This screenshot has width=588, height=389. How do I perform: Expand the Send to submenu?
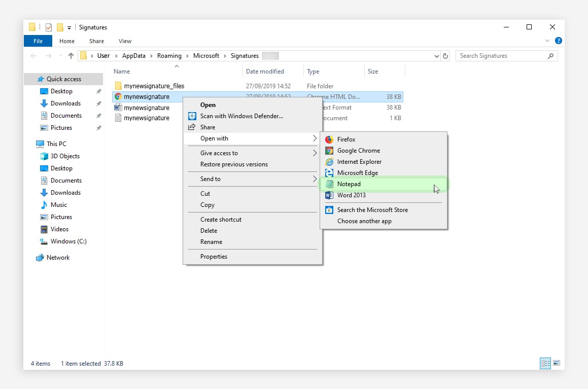(x=252, y=179)
